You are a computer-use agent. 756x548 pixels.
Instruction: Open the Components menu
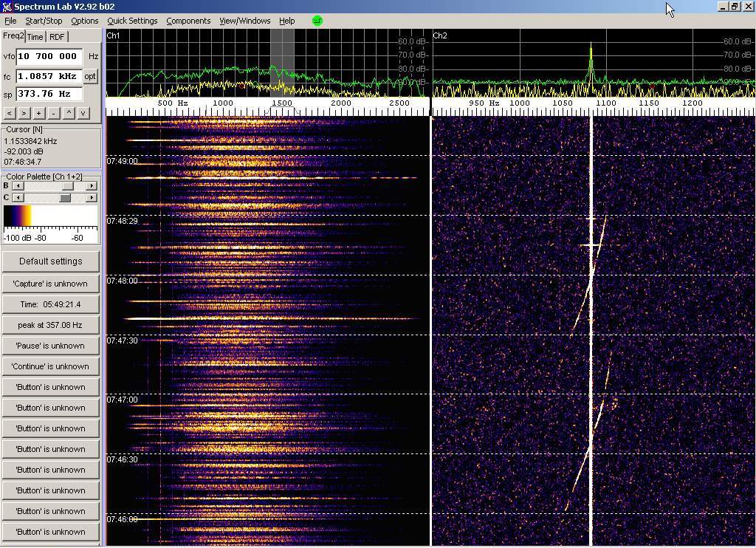click(188, 21)
